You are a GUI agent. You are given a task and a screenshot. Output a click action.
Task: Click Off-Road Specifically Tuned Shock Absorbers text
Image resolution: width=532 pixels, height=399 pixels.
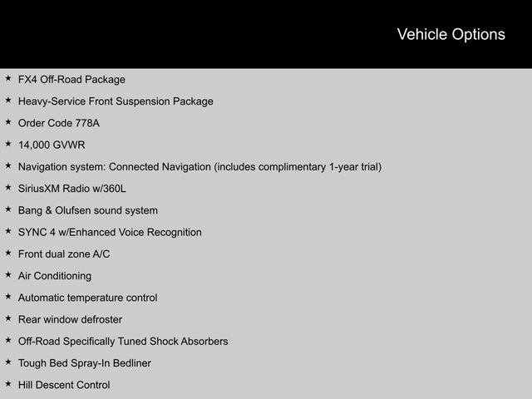pos(123,341)
